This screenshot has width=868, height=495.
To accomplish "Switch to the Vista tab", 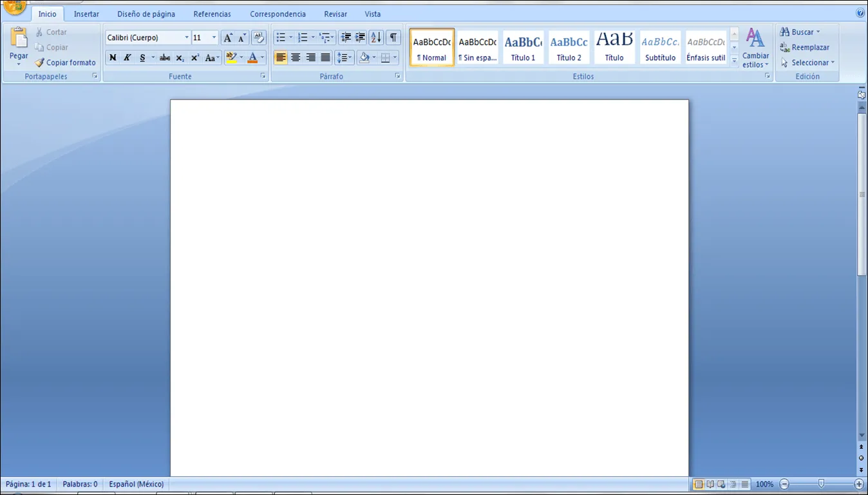I will tap(373, 14).
